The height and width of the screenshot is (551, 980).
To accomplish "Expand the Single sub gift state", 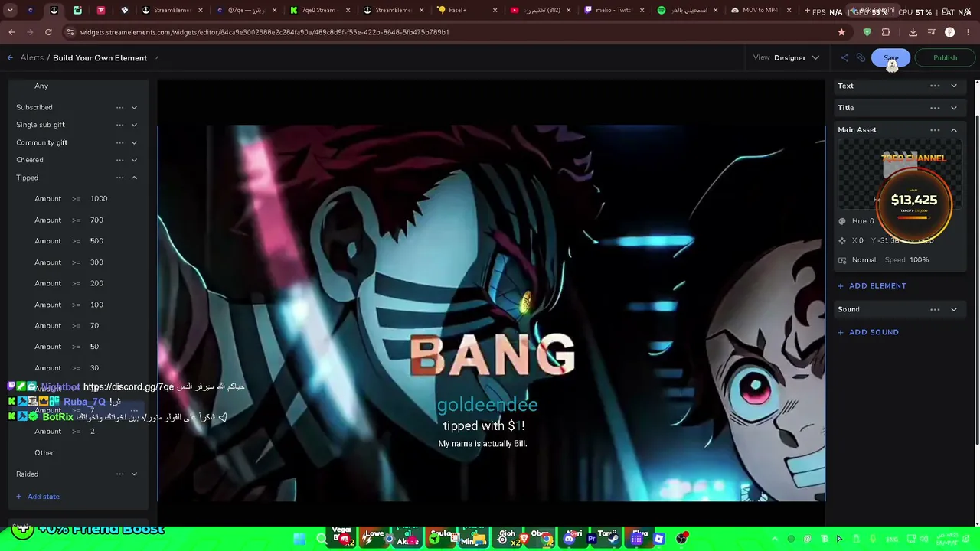I will (134, 125).
